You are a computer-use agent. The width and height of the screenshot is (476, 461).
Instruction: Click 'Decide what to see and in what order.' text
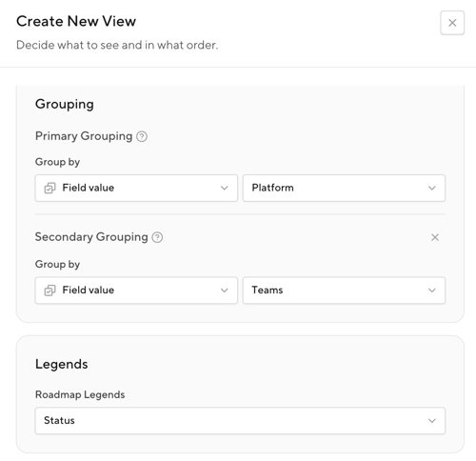pos(117,45)
